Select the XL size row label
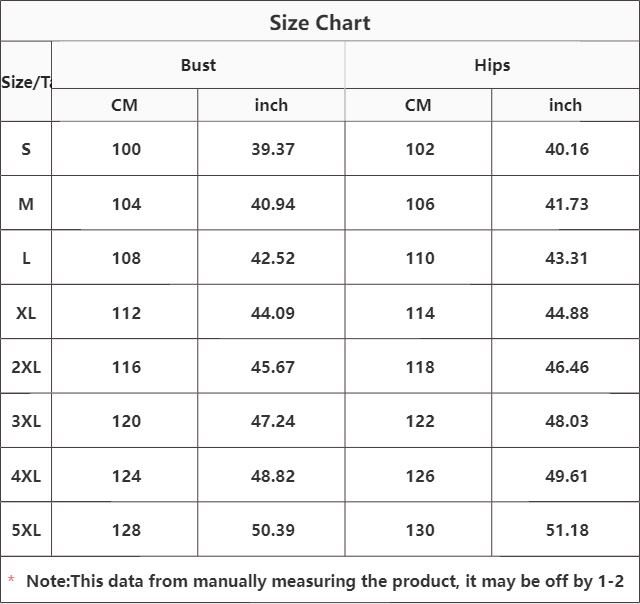The image size is (640, 604). click(x=26, y=313)
